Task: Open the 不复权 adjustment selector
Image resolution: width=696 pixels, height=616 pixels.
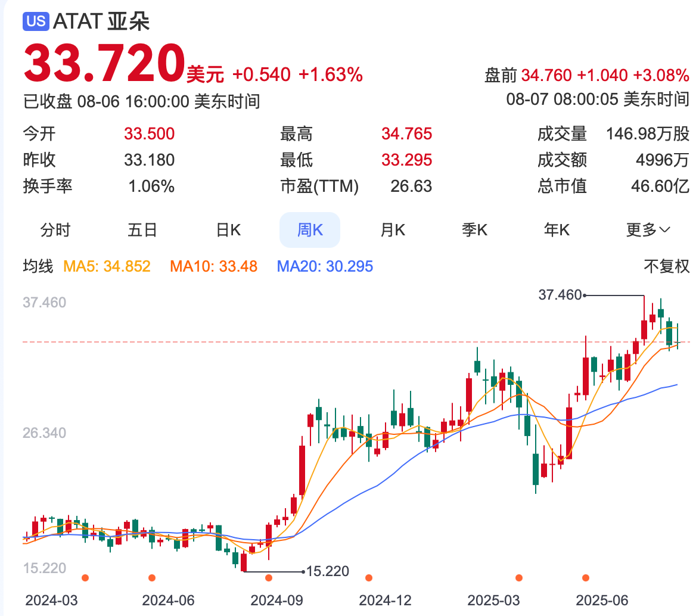Action: pos(666,266)
